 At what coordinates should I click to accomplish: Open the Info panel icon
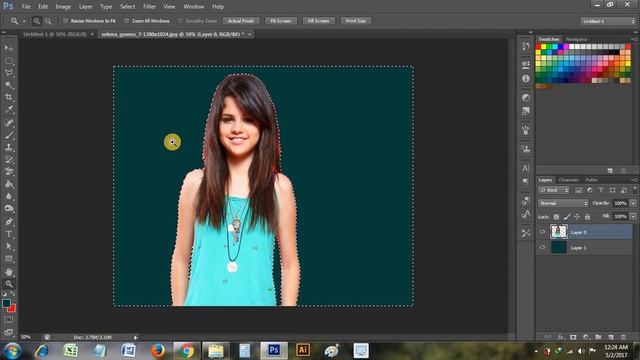pos(526,78)
